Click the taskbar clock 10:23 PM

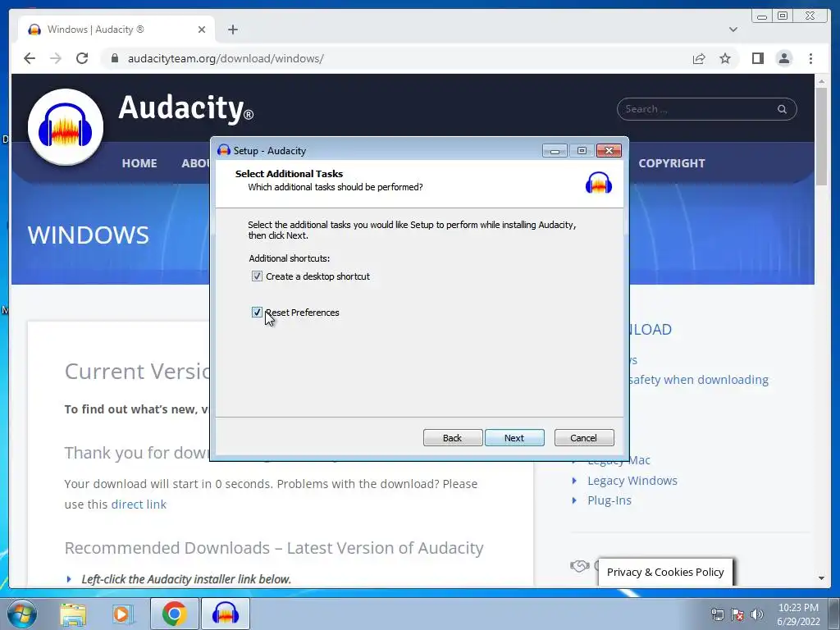(x=798, y=608)
